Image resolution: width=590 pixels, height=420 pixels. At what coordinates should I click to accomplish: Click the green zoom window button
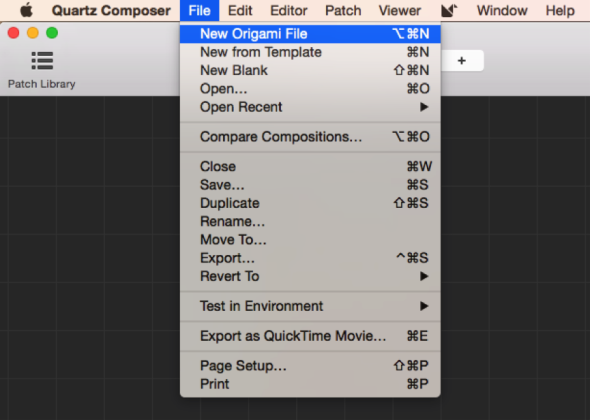52,33
